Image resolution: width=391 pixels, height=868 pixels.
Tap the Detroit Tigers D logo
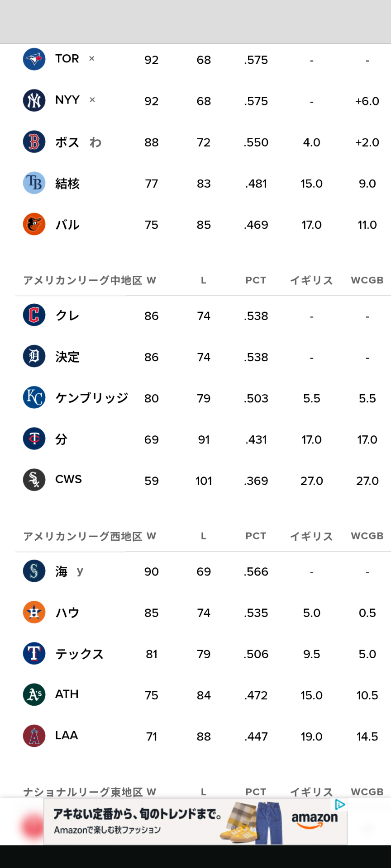(x=34, y=356)
